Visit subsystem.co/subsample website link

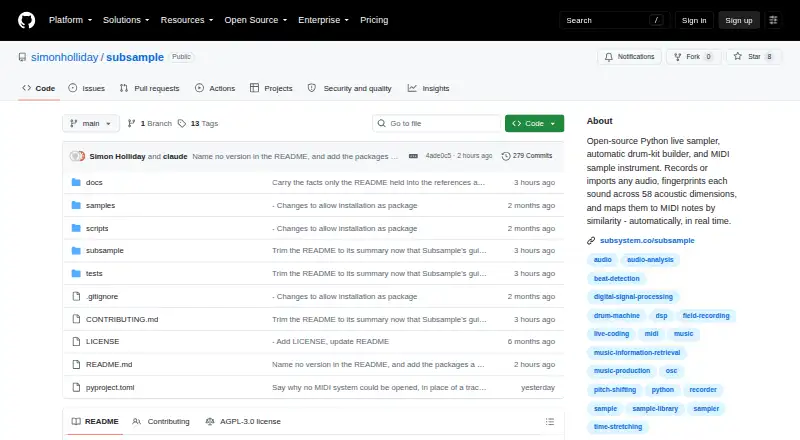(x=647, y=240)
